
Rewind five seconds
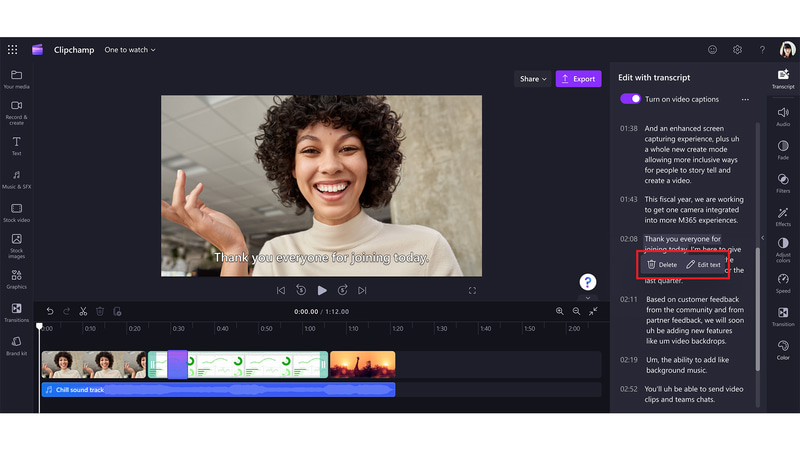301,290
